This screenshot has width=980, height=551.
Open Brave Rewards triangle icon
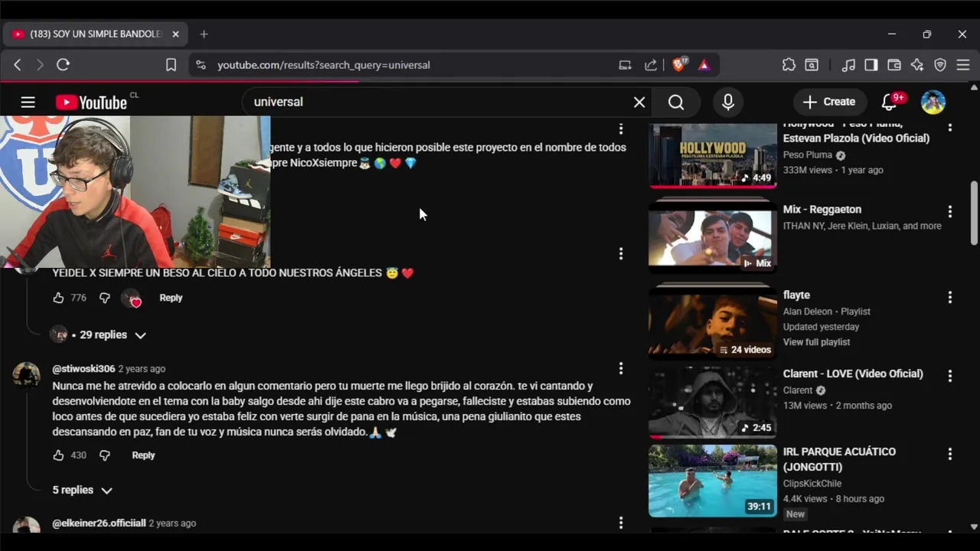click(x=704, y=65)
